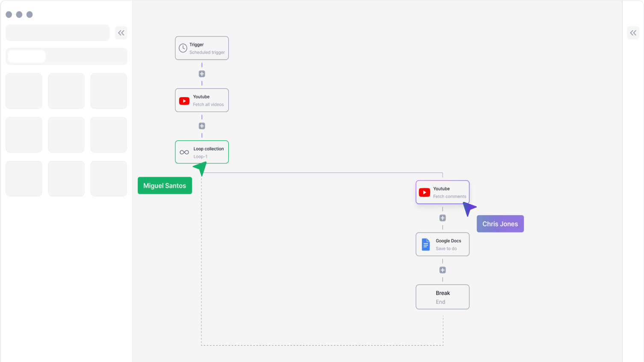Select the YouTube icon in Fetch all videos node

point(184,101)
